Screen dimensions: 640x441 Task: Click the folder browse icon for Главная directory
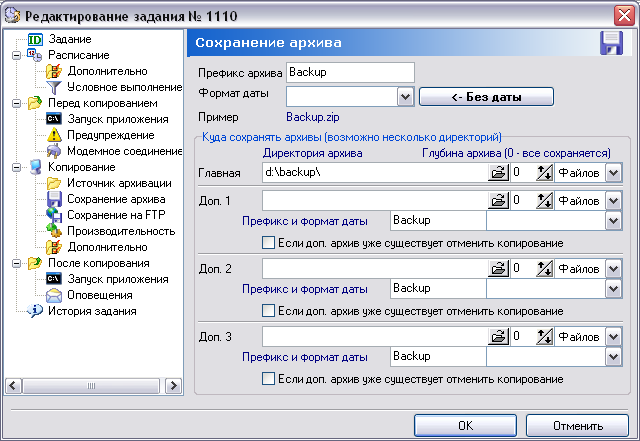498,173
